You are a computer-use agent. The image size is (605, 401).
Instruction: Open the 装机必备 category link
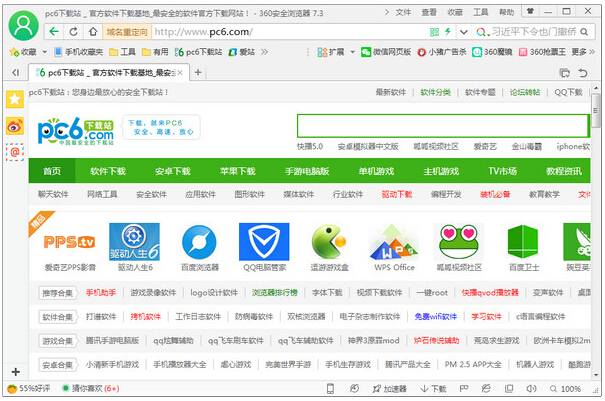(x=495, y=194)
